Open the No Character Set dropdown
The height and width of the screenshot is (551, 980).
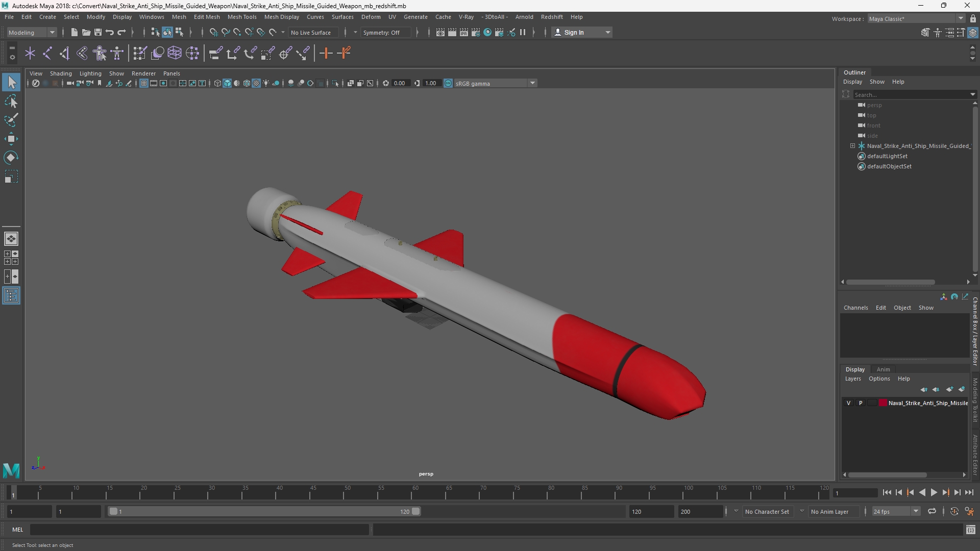pyautogui.click(x=767, y=511)
